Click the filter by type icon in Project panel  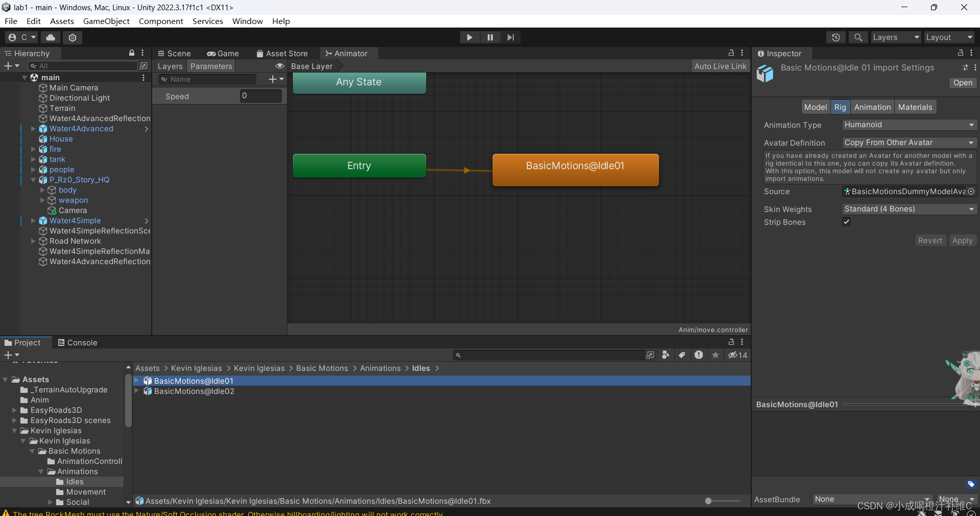[x=665, y=355]
